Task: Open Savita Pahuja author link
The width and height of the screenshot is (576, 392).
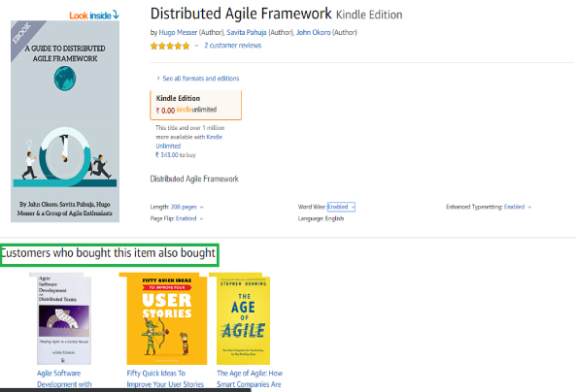Action: [x=247, y=32]
